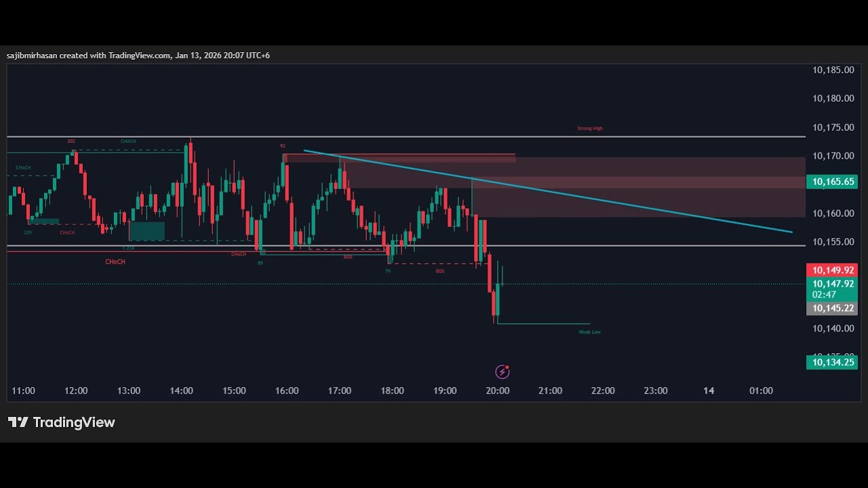Click the 22:00 time axis label

603,391
